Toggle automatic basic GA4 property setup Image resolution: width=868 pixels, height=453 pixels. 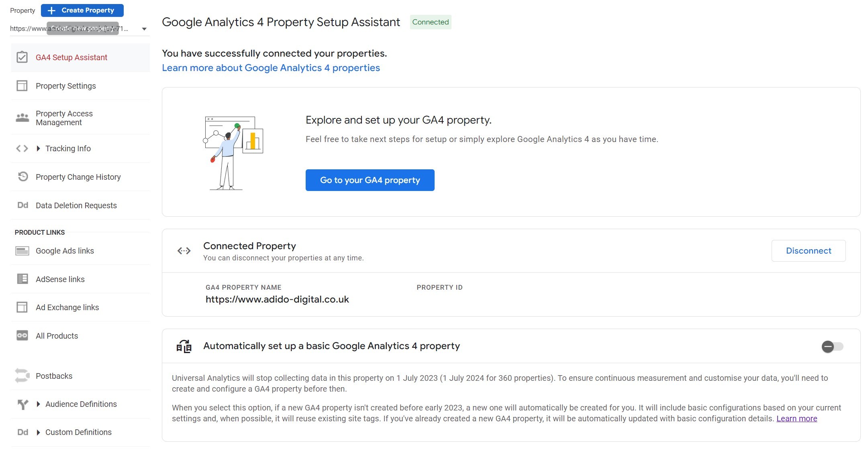pyautogui.click(x=832, y=346)
